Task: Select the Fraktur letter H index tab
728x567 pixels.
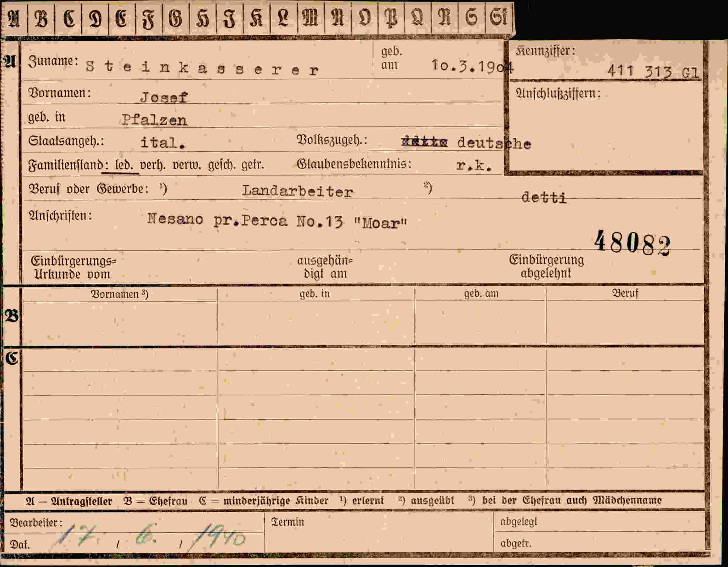Action: click(x=203, y=18)
